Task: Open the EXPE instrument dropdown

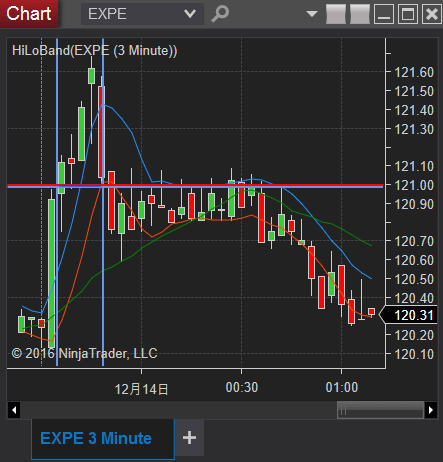Action: click(x=142, y=14)
